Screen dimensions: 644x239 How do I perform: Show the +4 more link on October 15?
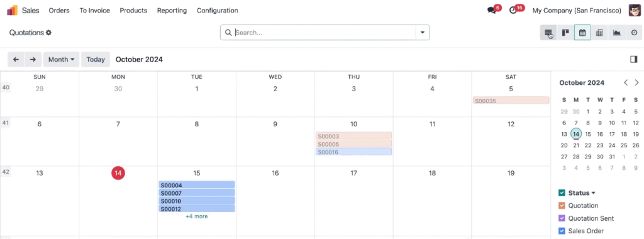coord(197,216)
